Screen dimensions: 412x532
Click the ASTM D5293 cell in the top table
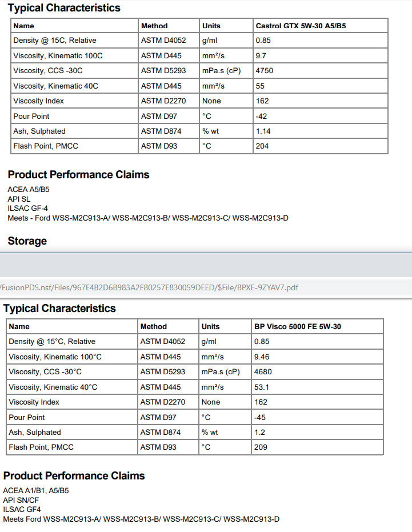[x=163, y=71]
